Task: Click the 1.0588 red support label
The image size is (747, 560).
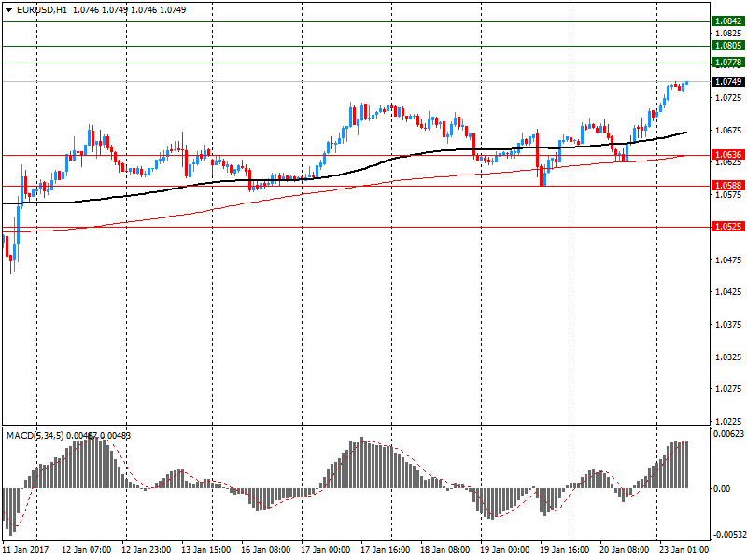Action: tap(728, 186)
